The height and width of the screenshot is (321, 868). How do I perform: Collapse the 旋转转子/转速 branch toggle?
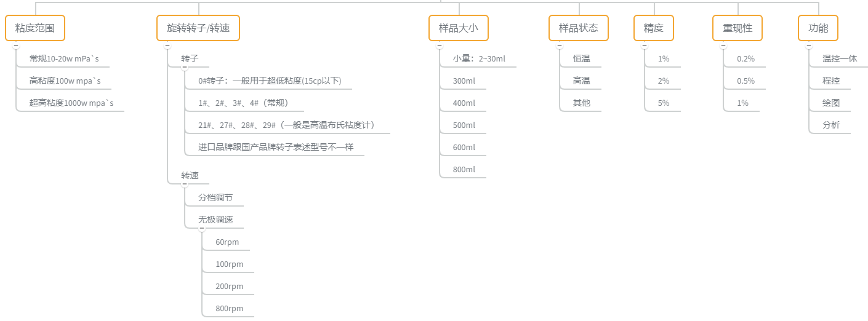point(167,46)
